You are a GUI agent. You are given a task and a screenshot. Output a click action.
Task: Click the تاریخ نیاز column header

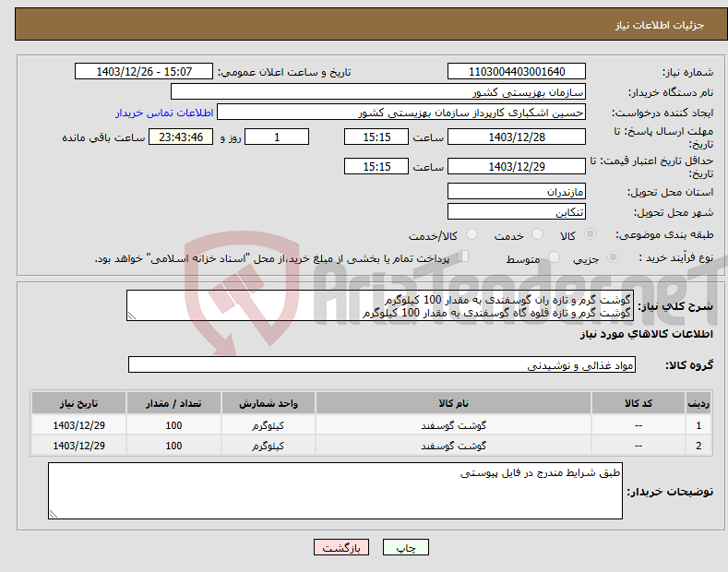tap(78, 403)
